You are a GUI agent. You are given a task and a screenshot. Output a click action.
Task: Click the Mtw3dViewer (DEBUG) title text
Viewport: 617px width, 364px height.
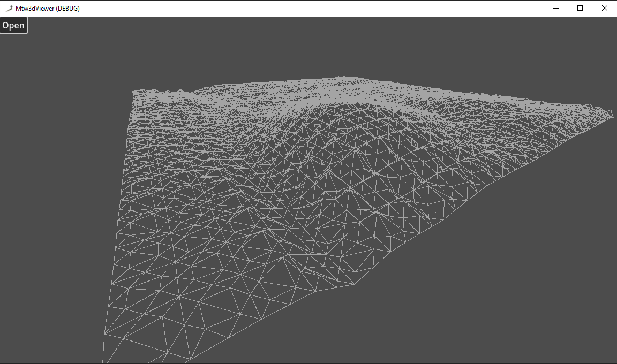[x=48, y=8]
